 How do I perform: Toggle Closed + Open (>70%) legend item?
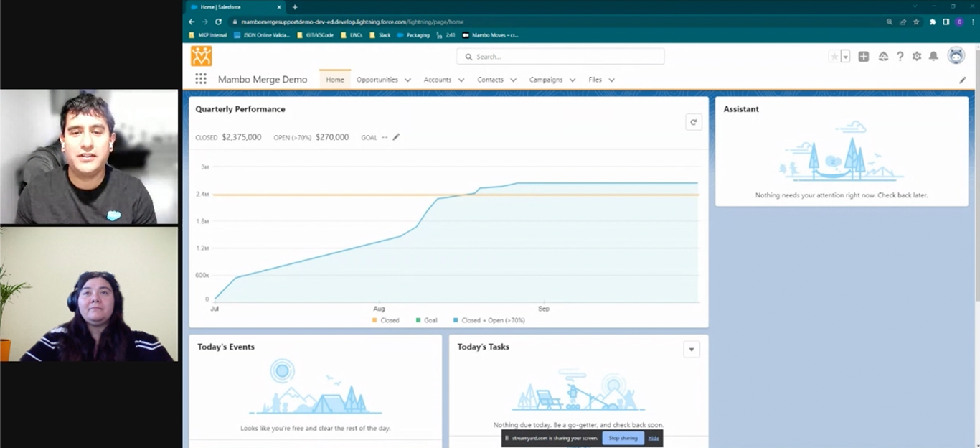click(489, 320)
